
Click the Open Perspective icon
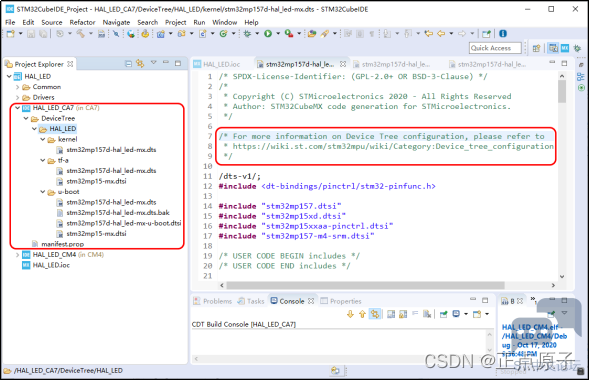(x=537, y=48)
